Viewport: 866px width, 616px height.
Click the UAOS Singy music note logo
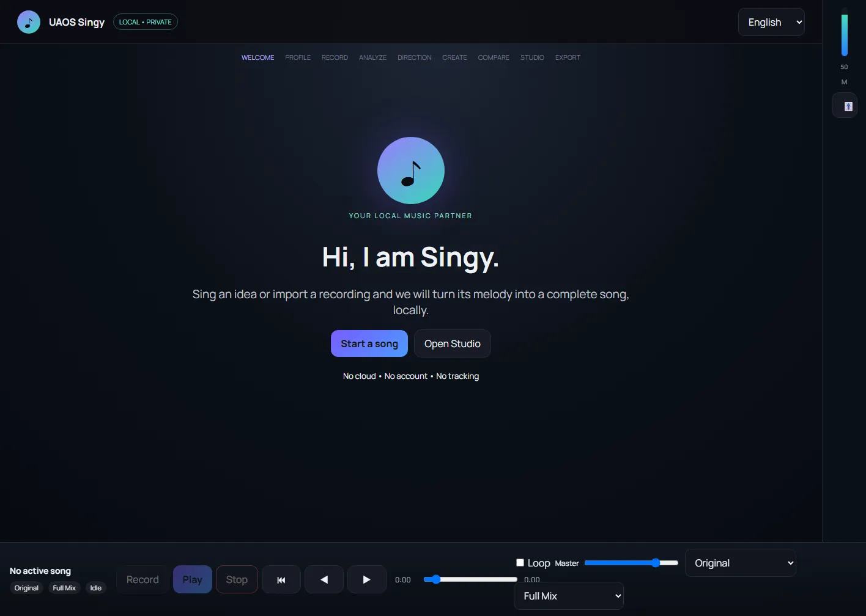point(29,22)
